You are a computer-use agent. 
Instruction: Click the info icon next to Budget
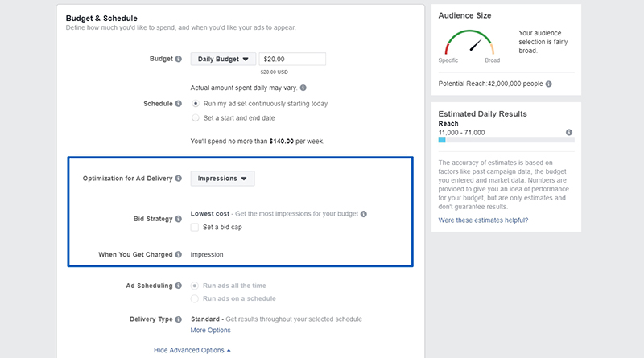click(178, 59)
